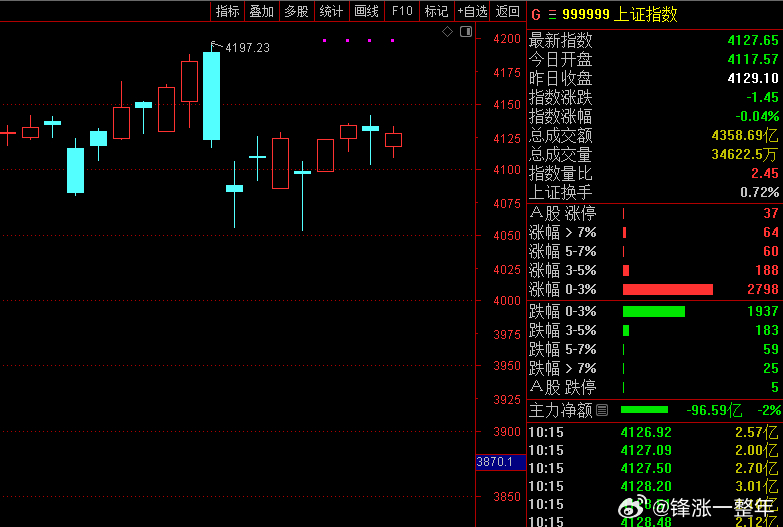The image size is (783, 527).
Task: Toggle the side panel layout icon
Action: (x=466, y=32)
